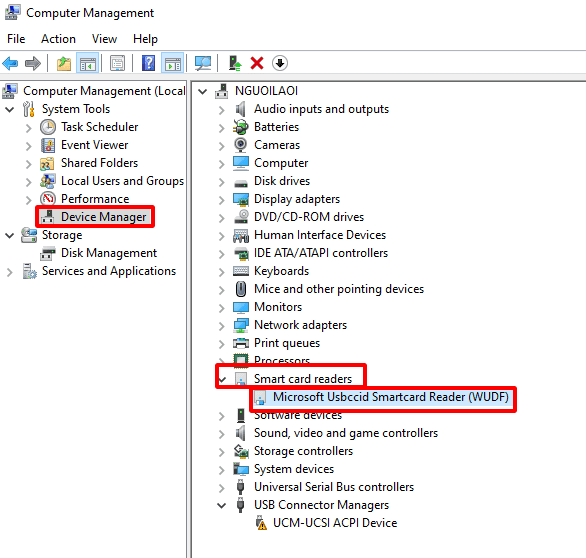Select Event Viewer tree item
Viewport: 586px width, 558px height.
[x=95, y=145]
